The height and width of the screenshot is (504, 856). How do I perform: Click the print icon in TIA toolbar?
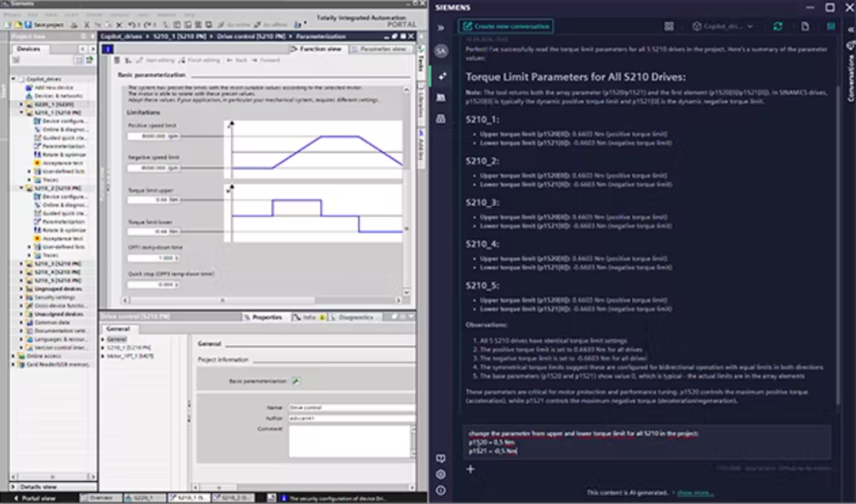[75, 25]
